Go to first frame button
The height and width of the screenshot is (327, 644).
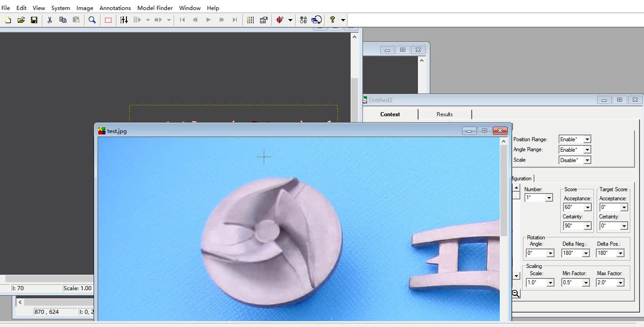click(x=182, y=20)
